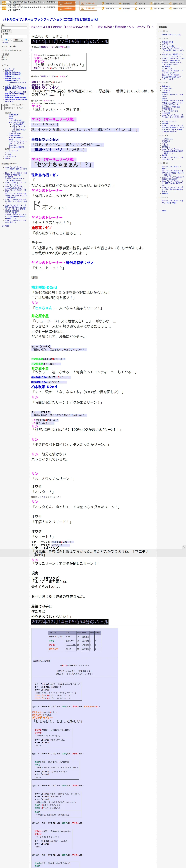The image size is (186, 868).
Task: Expand 関連資料集-バトロイ以外 section
Action: click(x=3, y=109)
